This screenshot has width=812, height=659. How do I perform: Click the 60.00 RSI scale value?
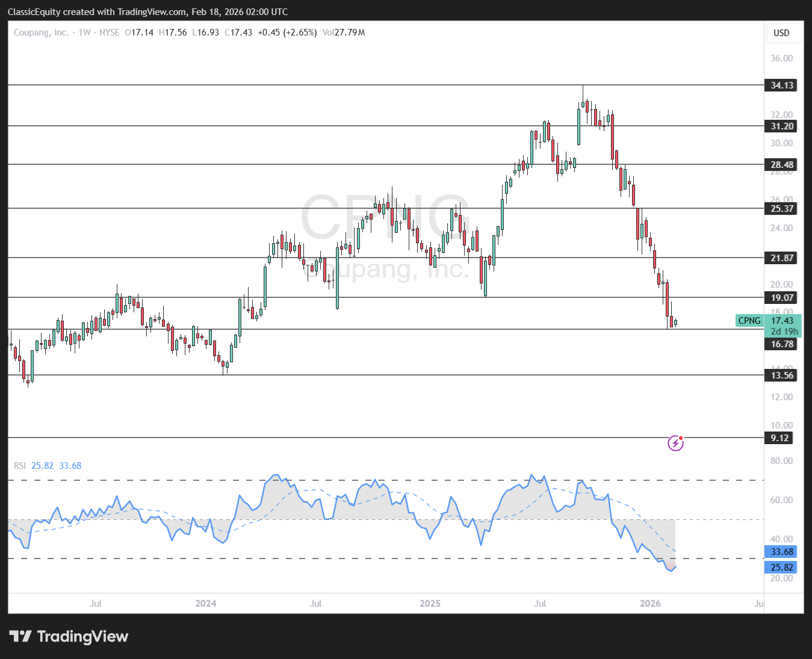(782, 500)
